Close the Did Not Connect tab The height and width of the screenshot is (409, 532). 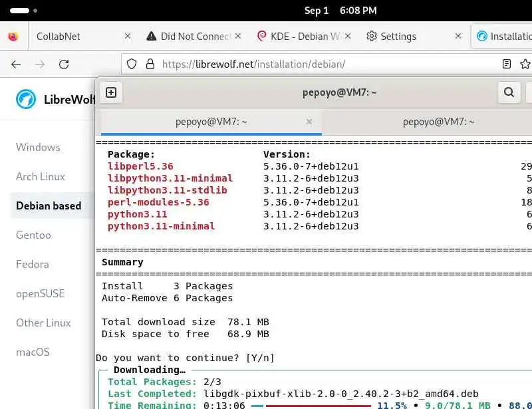click(x=238, y=36)
